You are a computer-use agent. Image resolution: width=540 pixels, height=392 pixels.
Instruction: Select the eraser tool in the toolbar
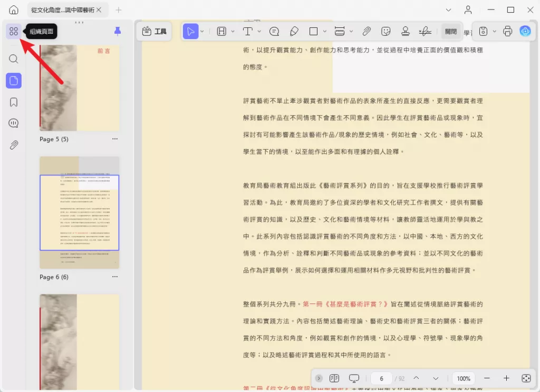coord(294,32)
